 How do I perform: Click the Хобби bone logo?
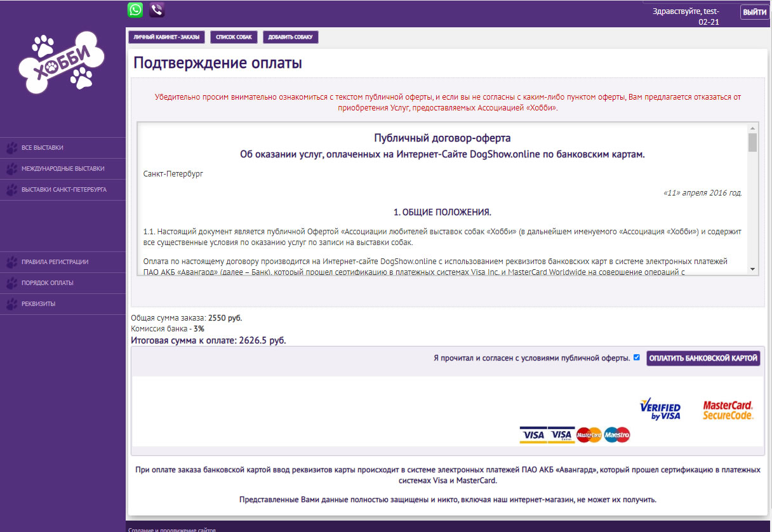pos(62,63)
